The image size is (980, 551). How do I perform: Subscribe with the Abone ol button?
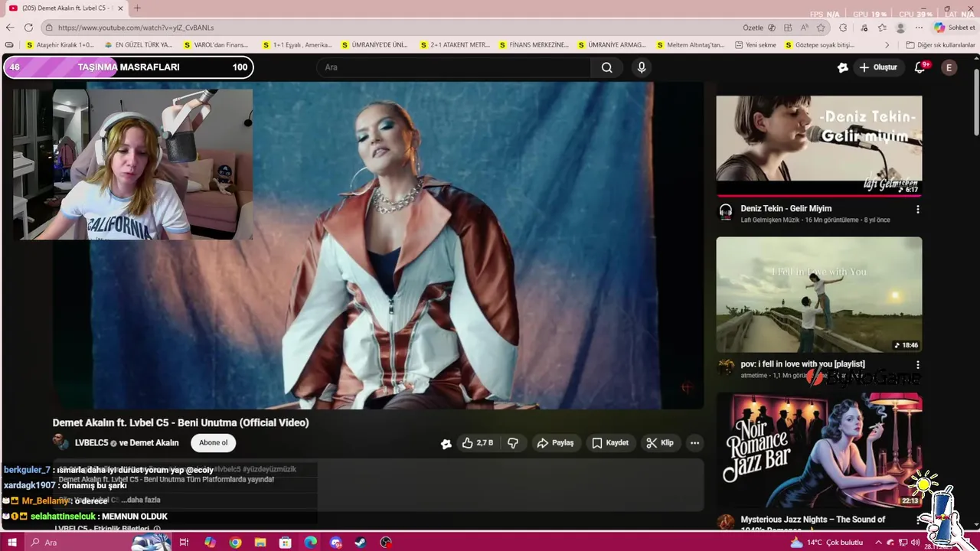[213, 442]
